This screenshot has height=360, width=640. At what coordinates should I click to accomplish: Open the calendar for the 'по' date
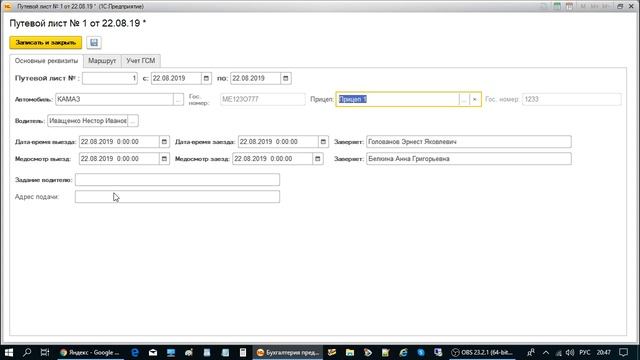tap(286, 78)
